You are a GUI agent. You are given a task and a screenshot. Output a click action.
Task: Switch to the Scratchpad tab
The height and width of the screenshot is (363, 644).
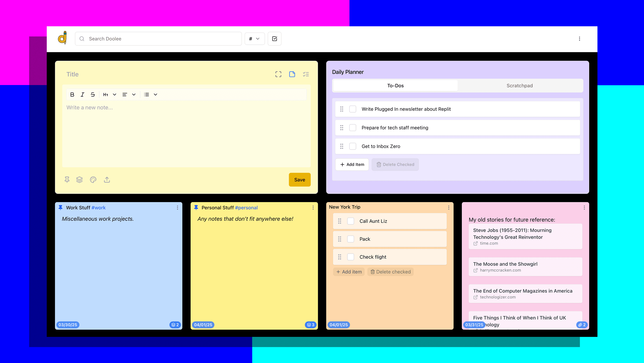[519, 86]
